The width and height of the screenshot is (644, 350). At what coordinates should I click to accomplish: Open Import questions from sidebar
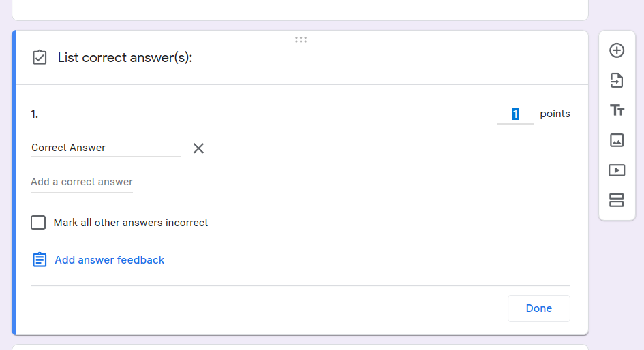point(617,80)
